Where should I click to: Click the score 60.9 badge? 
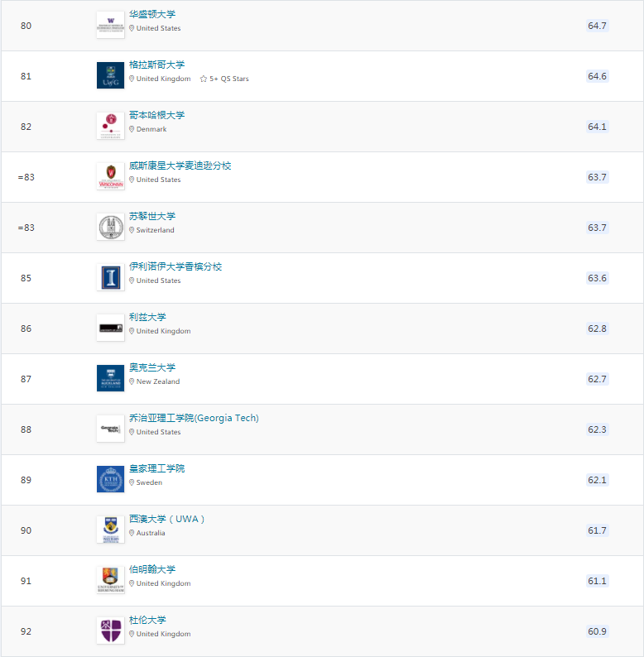tap(597, 631)
